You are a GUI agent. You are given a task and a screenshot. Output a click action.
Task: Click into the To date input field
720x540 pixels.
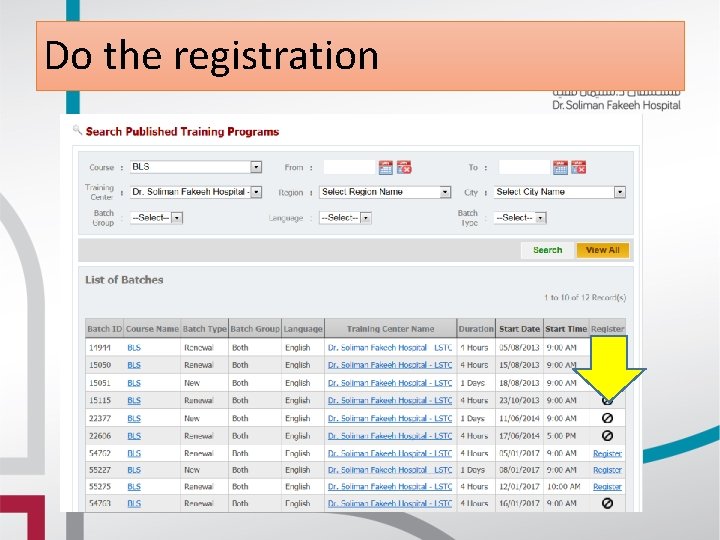pyautogui.click(x=524, y=167)
